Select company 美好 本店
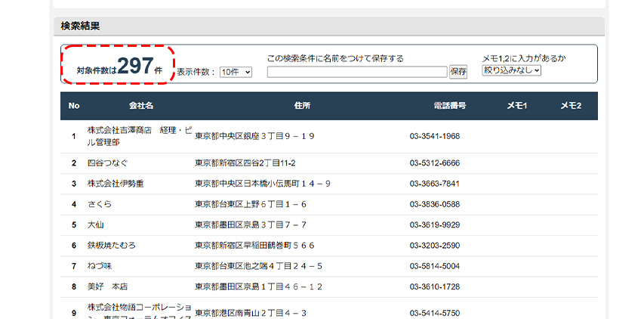 107,286
